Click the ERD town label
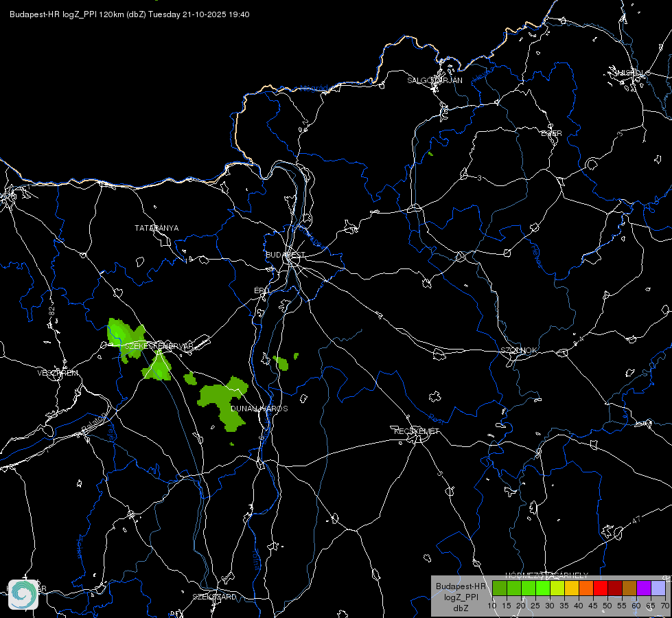 click(262, 290)
